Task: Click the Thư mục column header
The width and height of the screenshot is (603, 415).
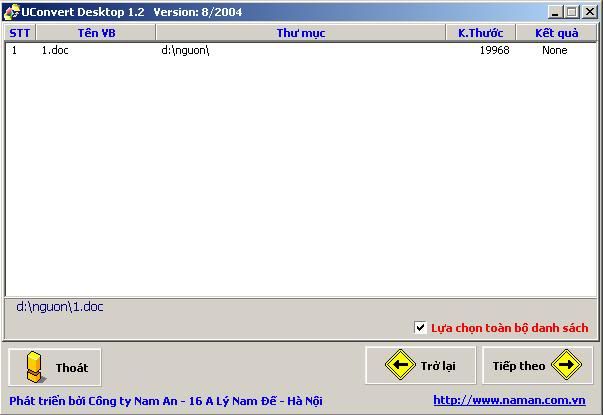Action: tap(301, 33)
